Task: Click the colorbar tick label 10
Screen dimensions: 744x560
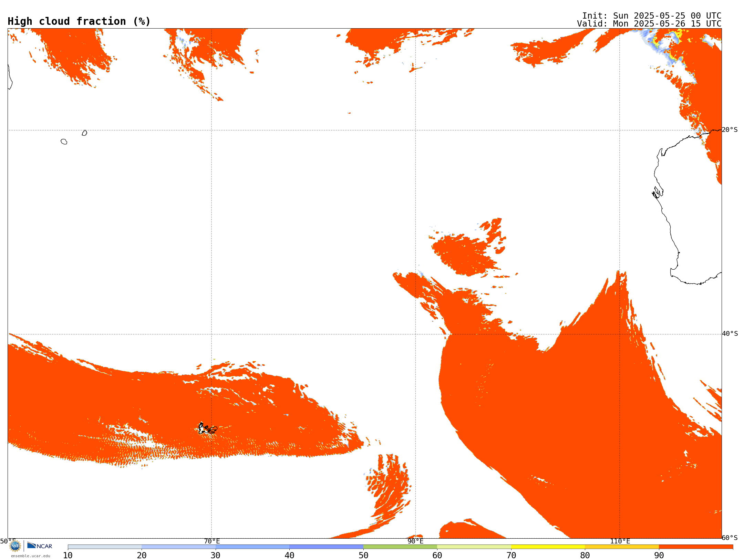Action: 68,555
